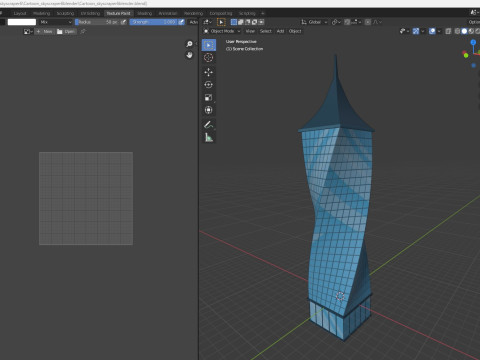The width and height of the screenshot is (480, 360).
Task: Toggle proportional editing icon
Action: (368, 22)
